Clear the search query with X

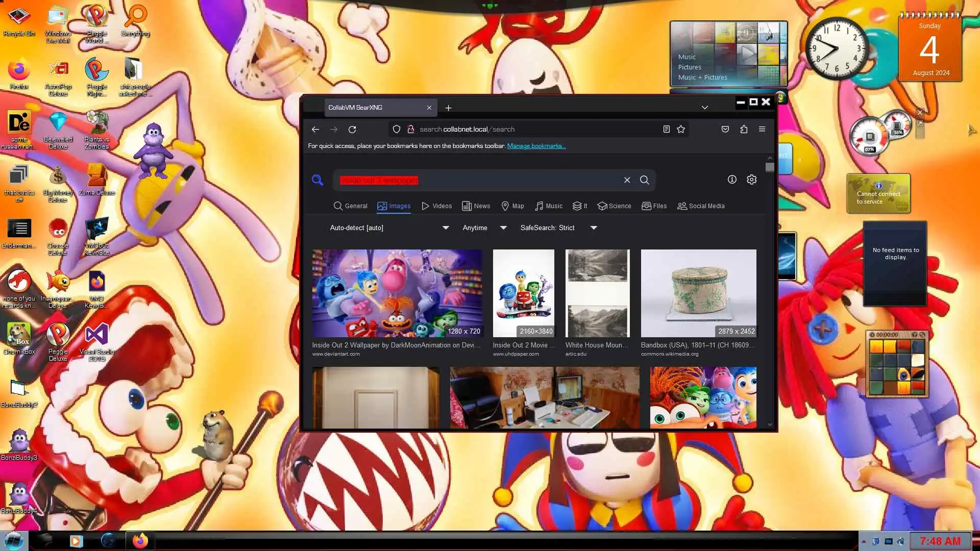[x=627, y=180]
